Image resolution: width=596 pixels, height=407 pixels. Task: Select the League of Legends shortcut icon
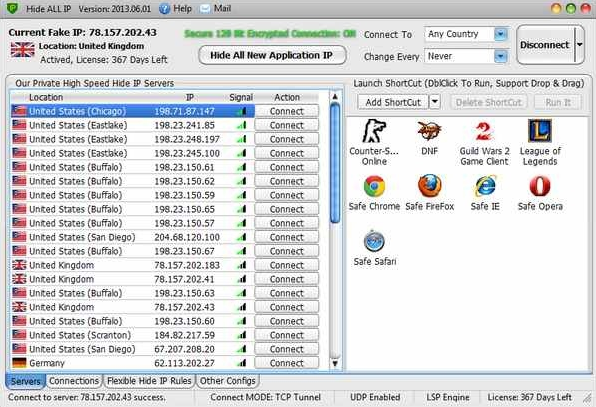click(x=540, y=131)
